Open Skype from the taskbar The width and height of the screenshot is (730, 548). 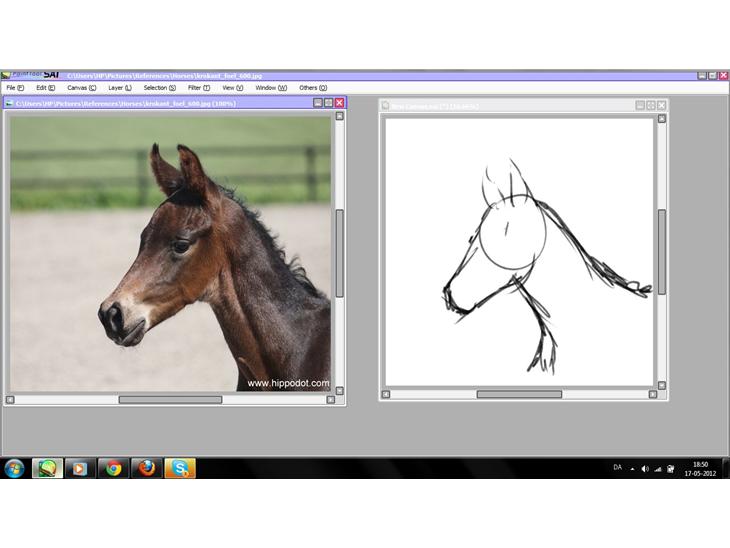[x=181, y=468]
